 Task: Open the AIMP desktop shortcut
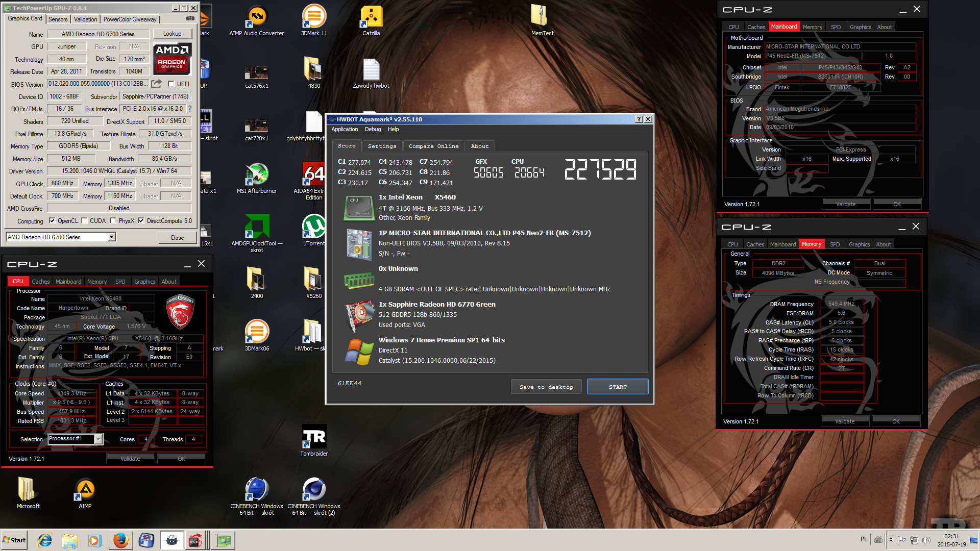[85, 493]
